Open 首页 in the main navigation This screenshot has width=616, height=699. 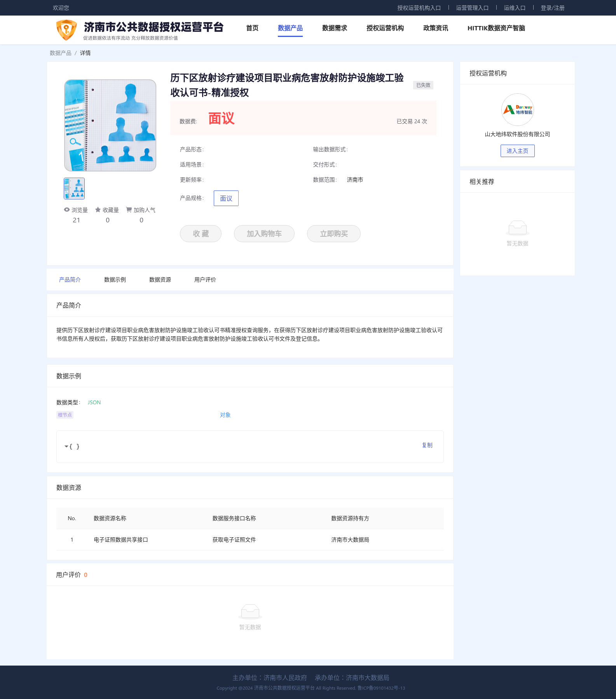point(252,28)
